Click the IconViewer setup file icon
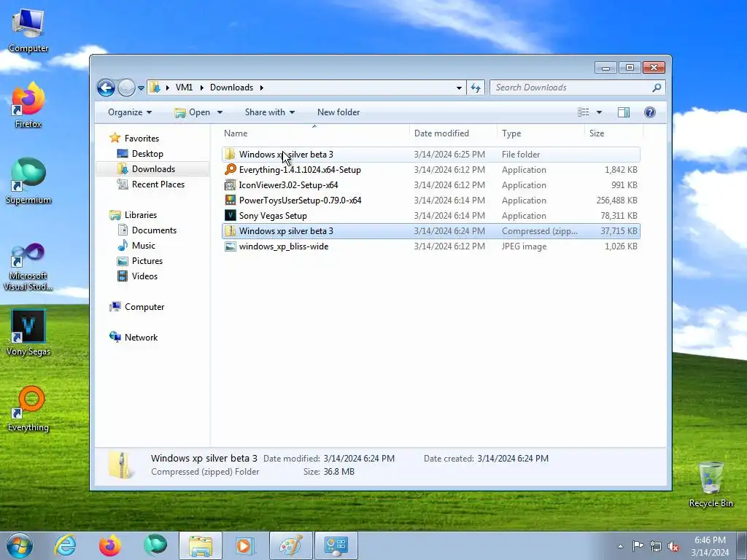Viewport: 747px width, 560px height. (x=231, y=184)
